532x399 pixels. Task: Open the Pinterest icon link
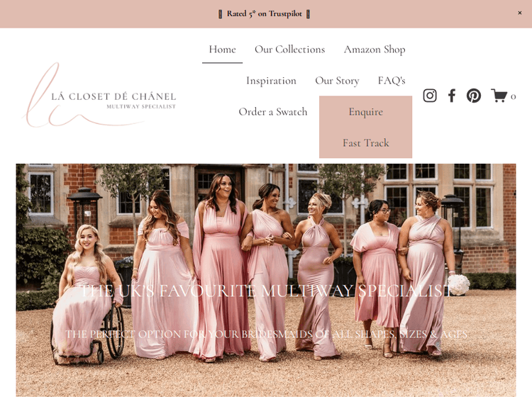(x=473, y=96)
